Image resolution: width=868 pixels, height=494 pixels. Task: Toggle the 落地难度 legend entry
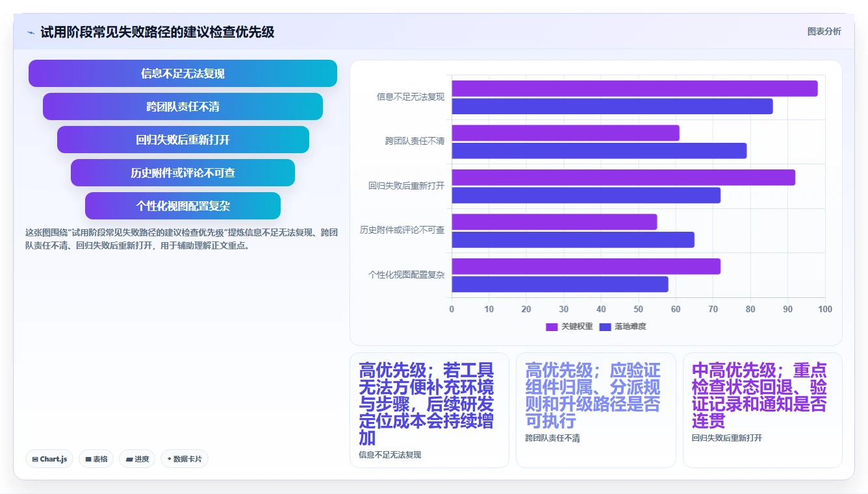pos(622,327)
